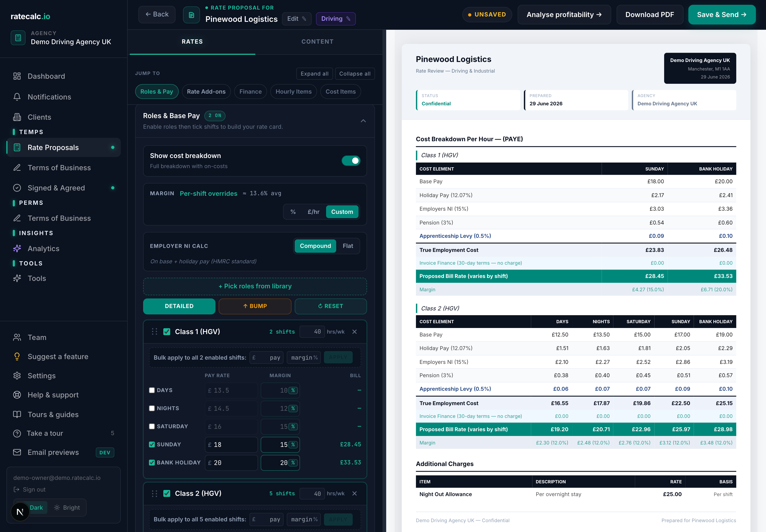Disable SUNDAY shift checkbox
766x532 pixels.
pyautogui.click(x=152, y=444)
